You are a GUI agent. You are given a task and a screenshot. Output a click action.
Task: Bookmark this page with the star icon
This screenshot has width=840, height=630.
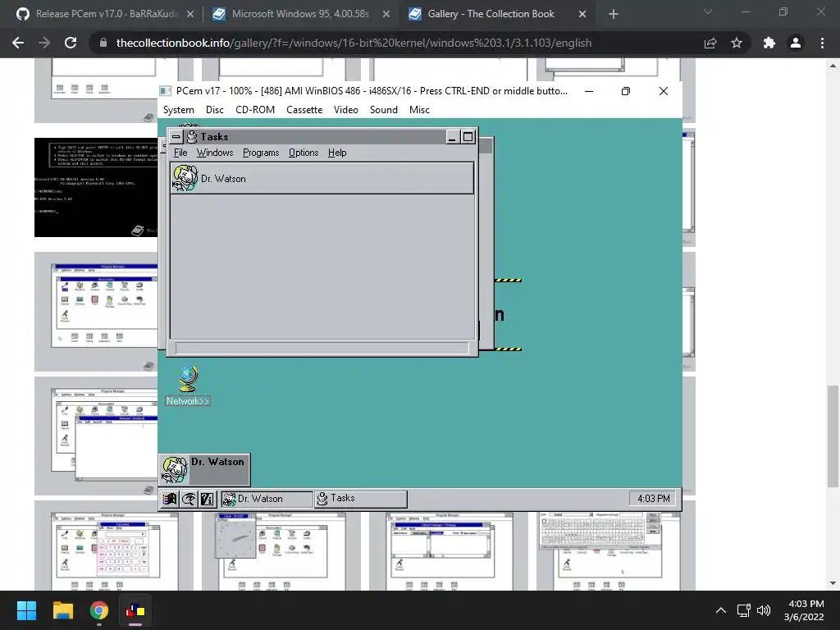(x=737, y=43)
